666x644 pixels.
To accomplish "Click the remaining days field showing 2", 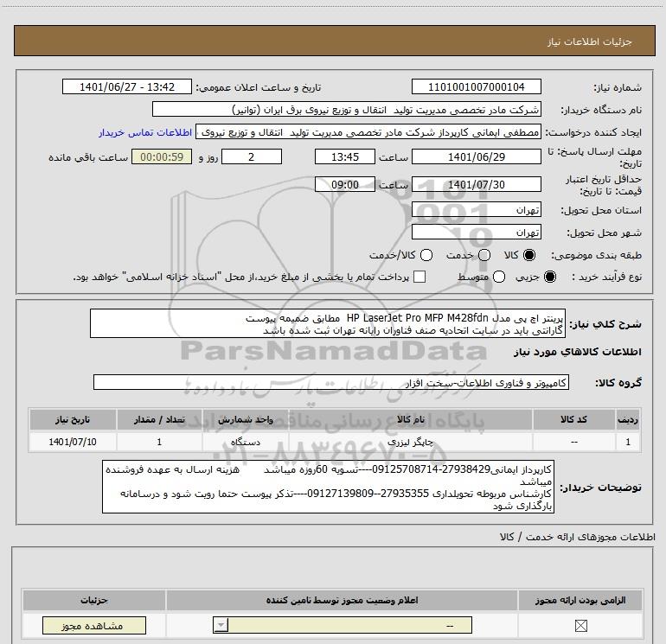I will [252, 156].
